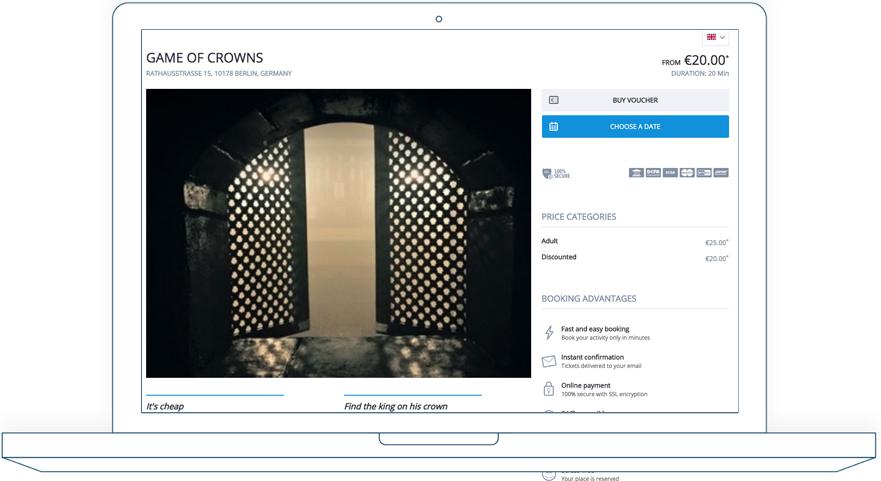The height and width of the screenshot is (481, 881).
Task: Click the It's cheap heading
Action: [165, 406]
